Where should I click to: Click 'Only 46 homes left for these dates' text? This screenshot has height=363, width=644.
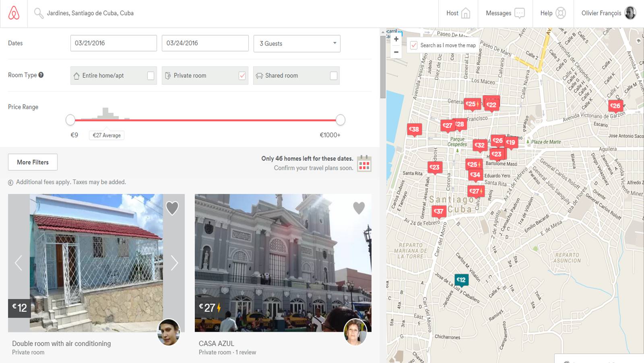coord(307,158)
